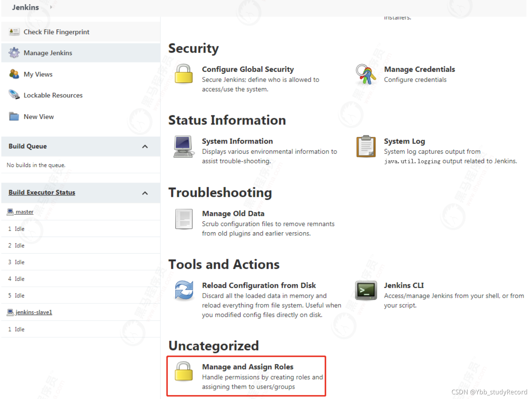Open the jenkins-slave1 node link

[x=34, y=312]
